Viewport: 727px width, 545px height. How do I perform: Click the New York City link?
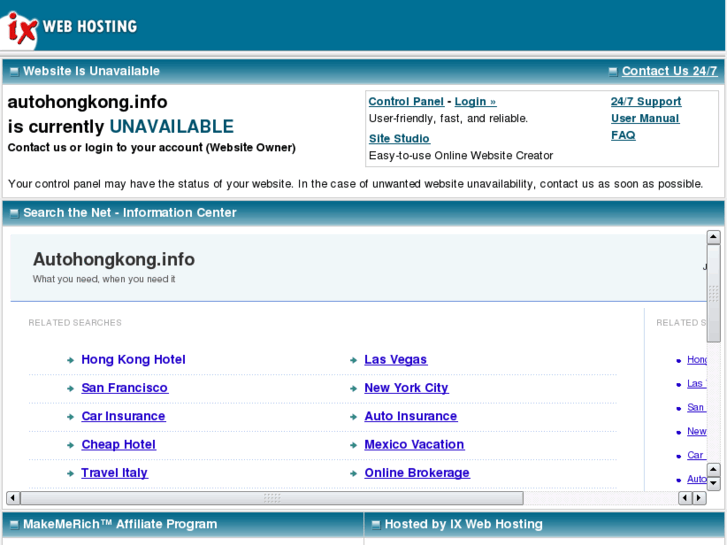(x=406, y=388)
